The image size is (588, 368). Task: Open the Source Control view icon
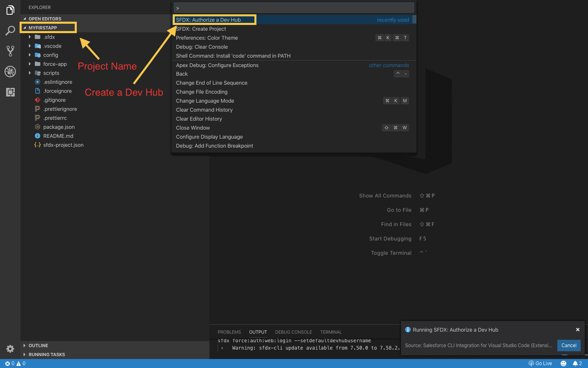[x=10, y=51]
